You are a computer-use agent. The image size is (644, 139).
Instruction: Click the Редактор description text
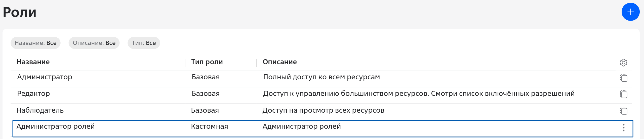[419, 94]
